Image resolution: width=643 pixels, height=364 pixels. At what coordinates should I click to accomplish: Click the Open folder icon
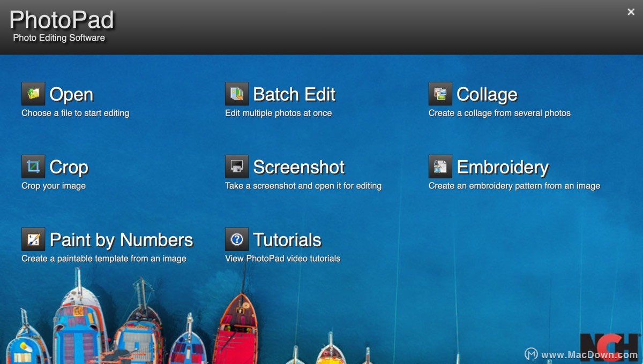pos(33,94)
